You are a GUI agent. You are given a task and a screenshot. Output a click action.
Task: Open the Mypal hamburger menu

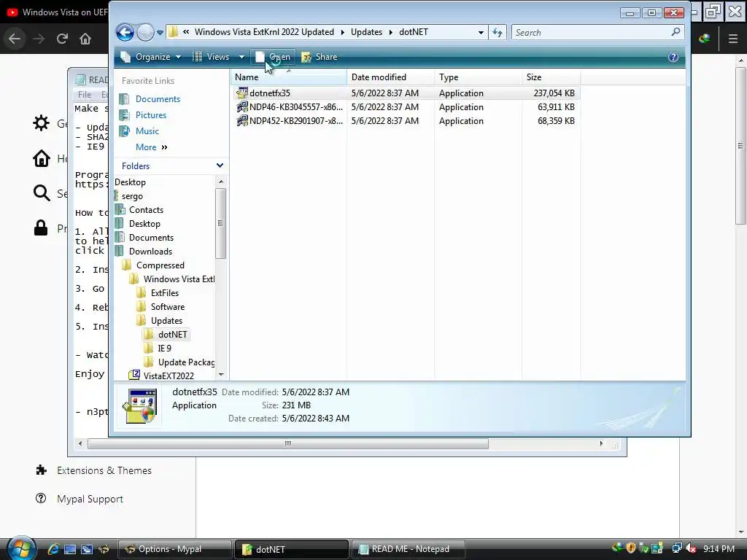pyautogui.click(x=733, y=39)
